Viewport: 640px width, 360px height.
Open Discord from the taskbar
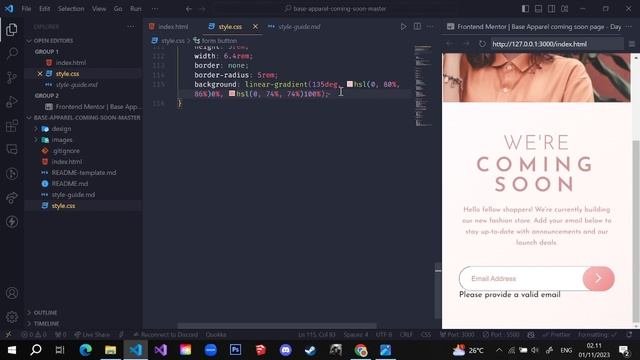(x=285, y=350)
